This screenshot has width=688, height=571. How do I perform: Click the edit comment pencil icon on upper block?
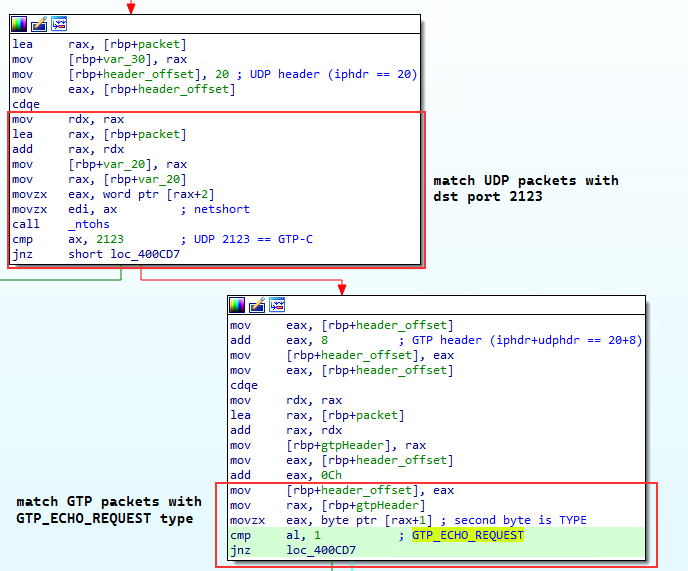(x=39, y=24)
